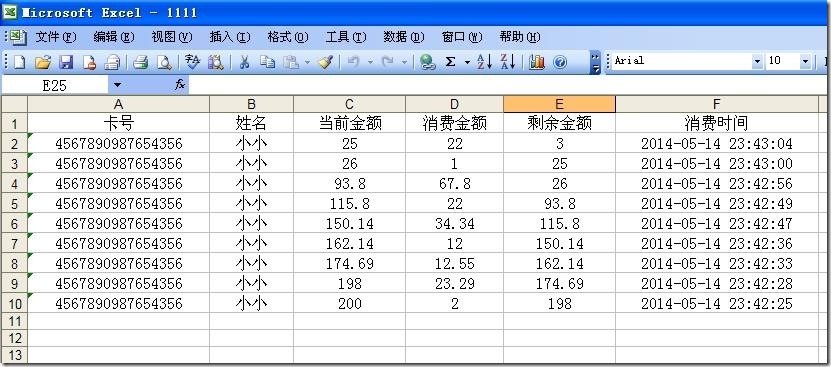Click the cell with 34.34
The height and width of the screenshot is (367, 831).
click(454, 223)
